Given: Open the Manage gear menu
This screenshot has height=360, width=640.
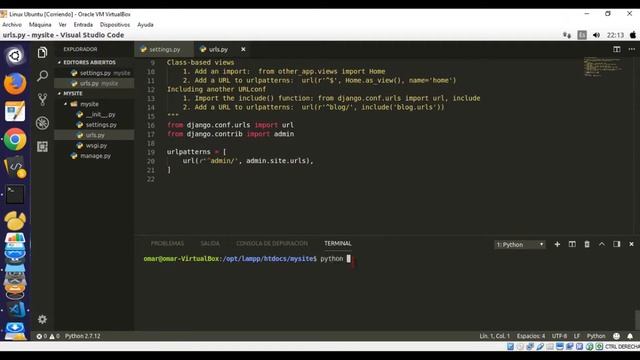Looking at the screenshot, I should 42,319.
